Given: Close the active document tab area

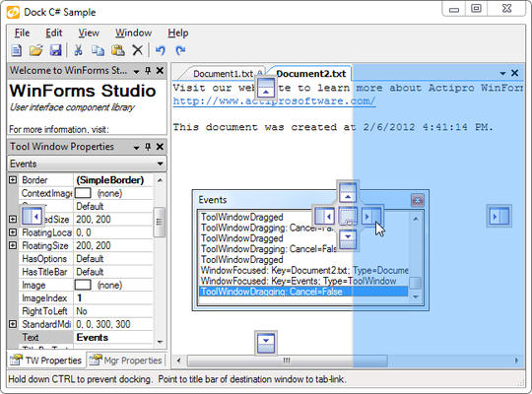Looking at the screenshot, I should tap(514, 73).
